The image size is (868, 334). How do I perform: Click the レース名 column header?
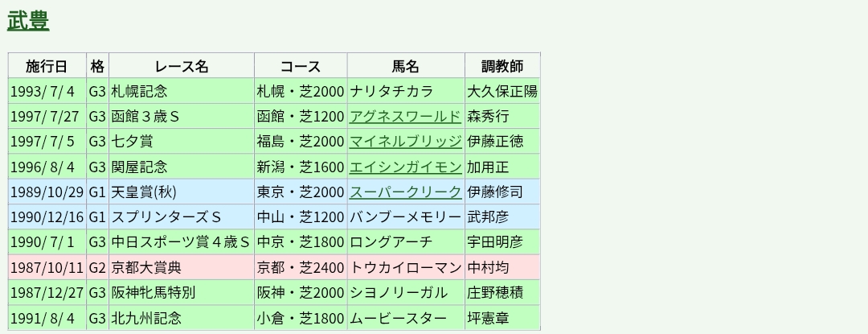pos(182,66)
